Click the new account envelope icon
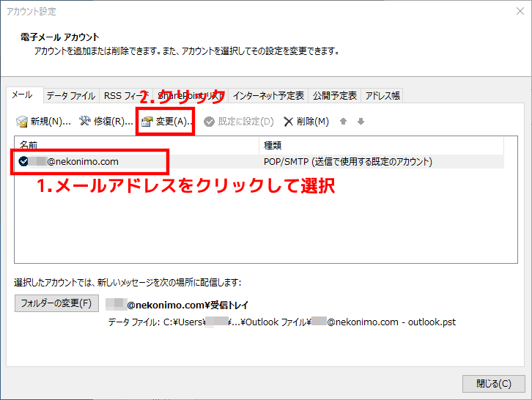This screenshot has height=400, width=532. [x=22, y=121]
